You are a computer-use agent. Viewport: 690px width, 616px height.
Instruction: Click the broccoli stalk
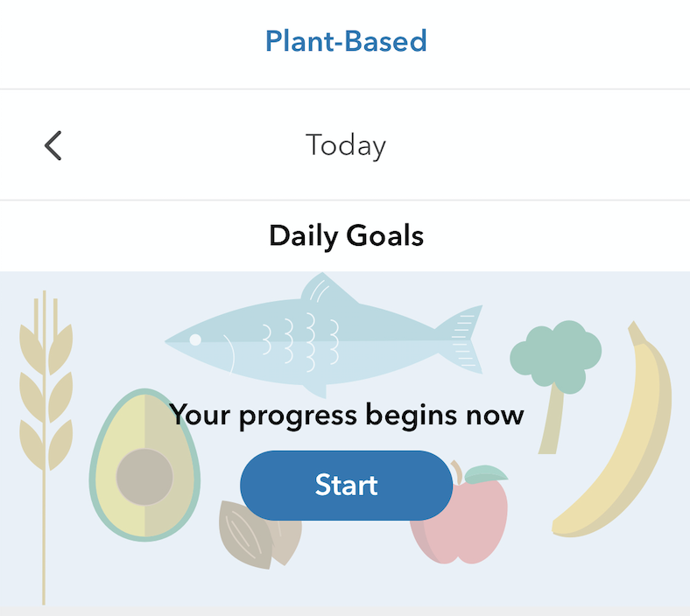pyautogui.click(x=552, y=420)
